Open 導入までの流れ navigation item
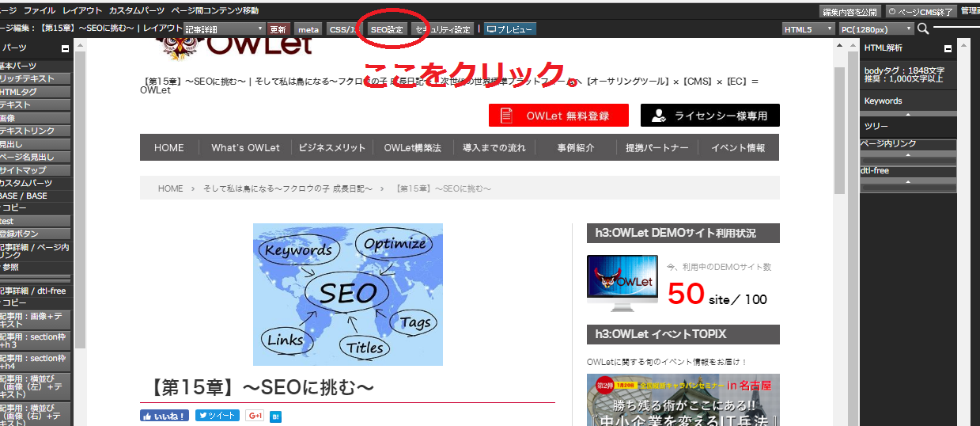The height and width of the screenshot is (426, 980). [x=494, y=147]
